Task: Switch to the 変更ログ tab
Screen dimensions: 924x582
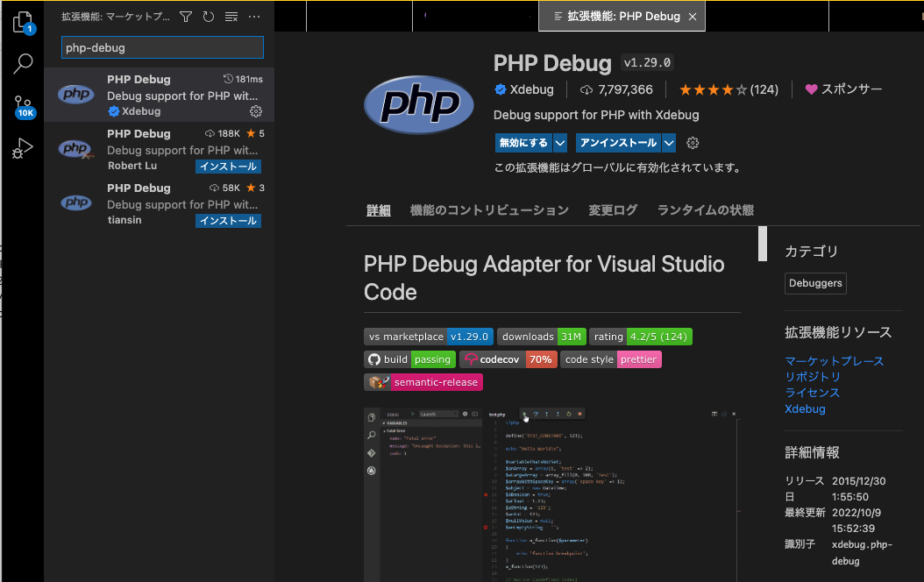Action: tap(613, 209)
